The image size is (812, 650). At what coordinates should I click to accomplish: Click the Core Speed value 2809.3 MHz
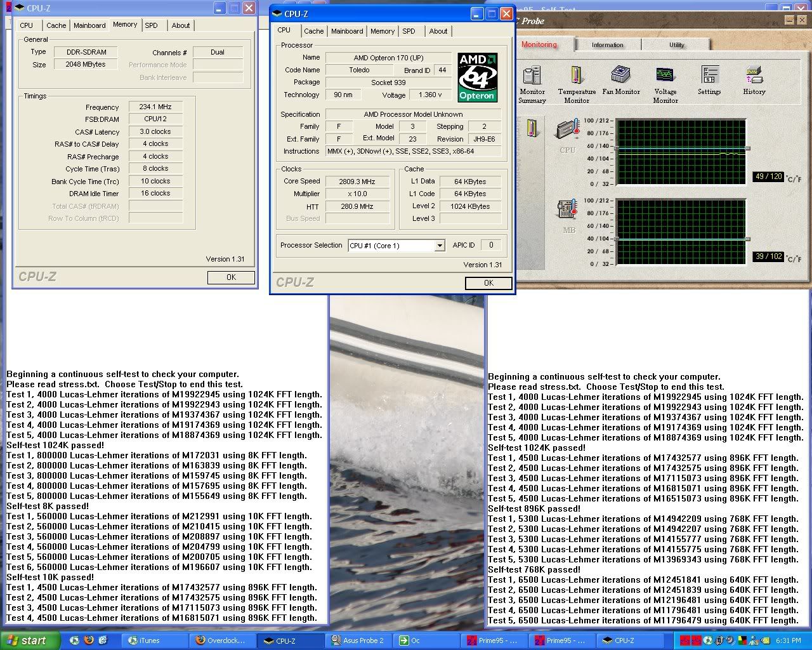357,182
